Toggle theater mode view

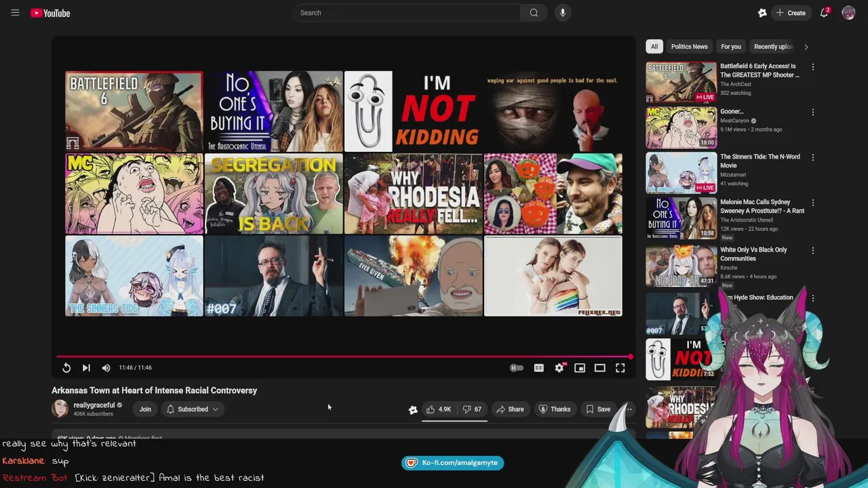pyautogui.click(x=600, y=367)
